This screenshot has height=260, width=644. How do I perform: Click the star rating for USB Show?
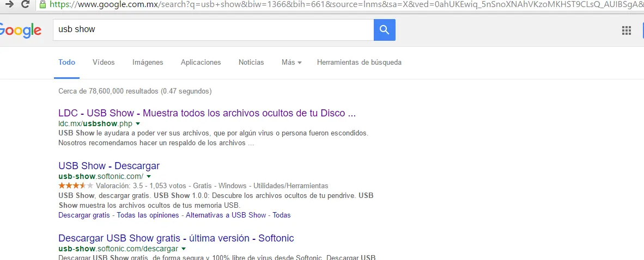[76, 186]
